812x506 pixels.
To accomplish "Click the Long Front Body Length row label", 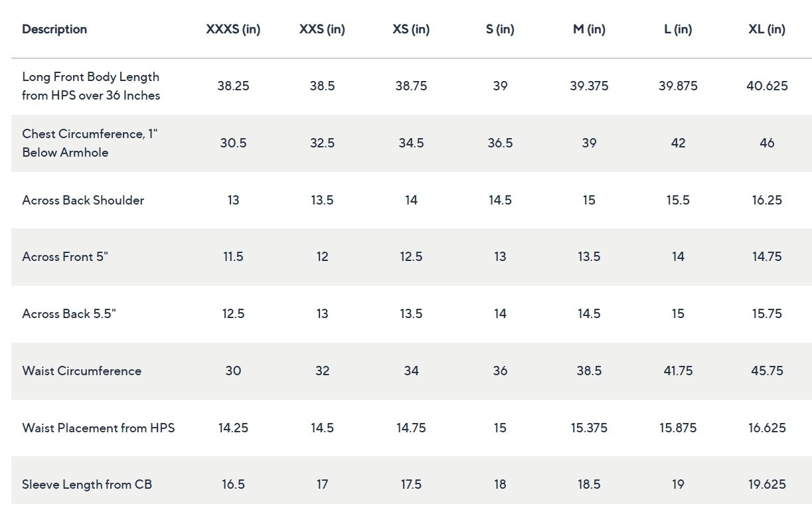I will [91, 86].
